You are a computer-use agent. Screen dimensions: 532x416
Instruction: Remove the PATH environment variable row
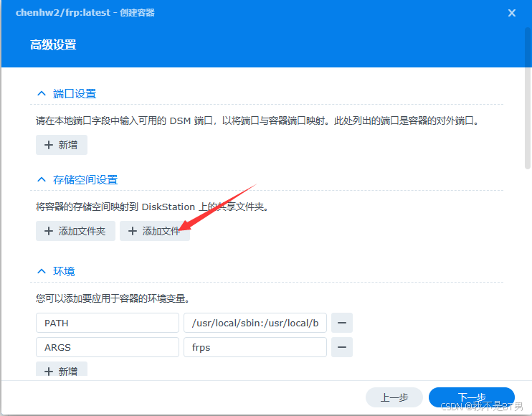342,323
